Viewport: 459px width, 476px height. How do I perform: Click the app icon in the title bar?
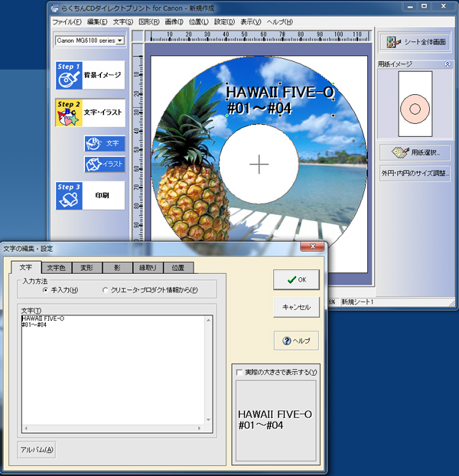55,8
